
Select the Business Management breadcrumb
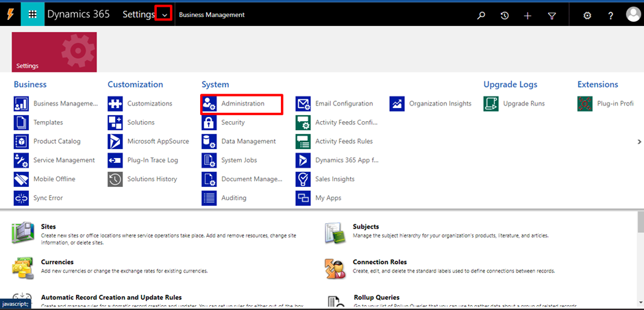212,15
